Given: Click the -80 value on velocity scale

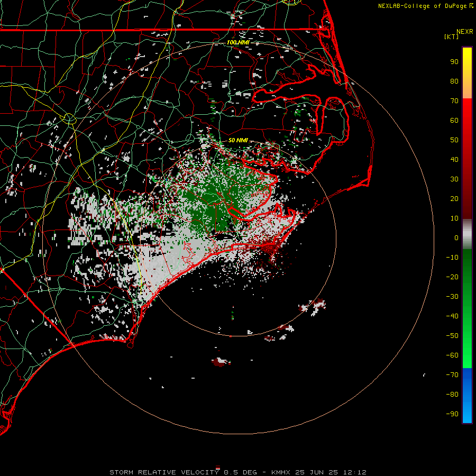Looking at the screenshot, I should point(452,395).
